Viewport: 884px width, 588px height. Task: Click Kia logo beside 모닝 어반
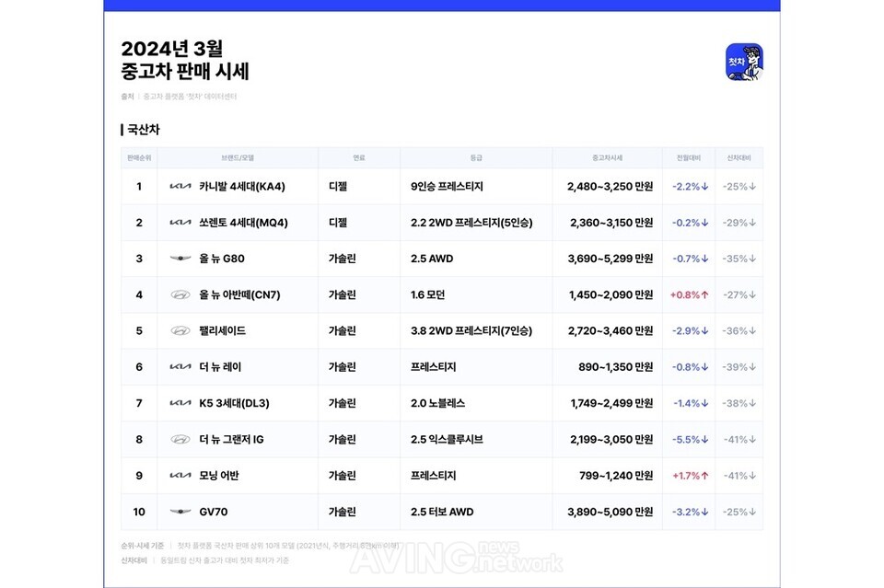(180, 476)
